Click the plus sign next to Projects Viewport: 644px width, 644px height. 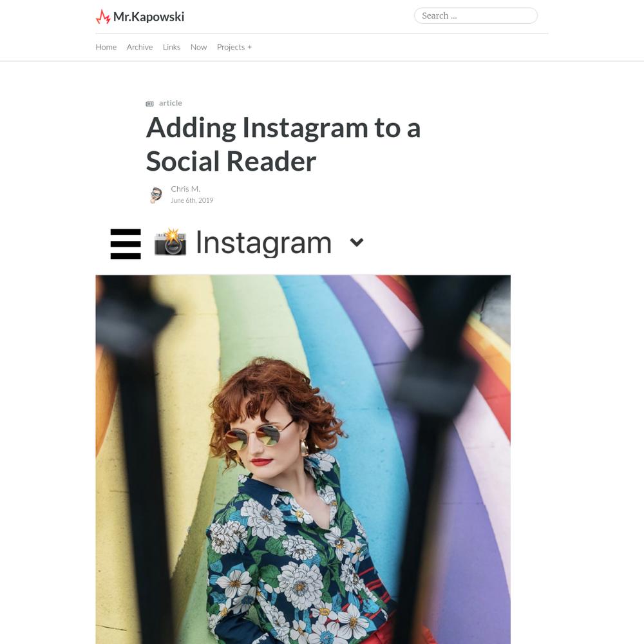249,47
